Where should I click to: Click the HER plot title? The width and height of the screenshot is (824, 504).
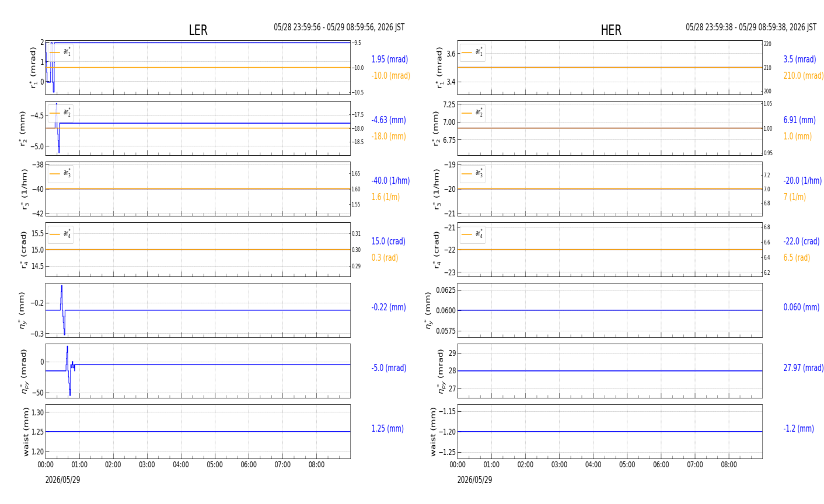click(x=611, y=30)
